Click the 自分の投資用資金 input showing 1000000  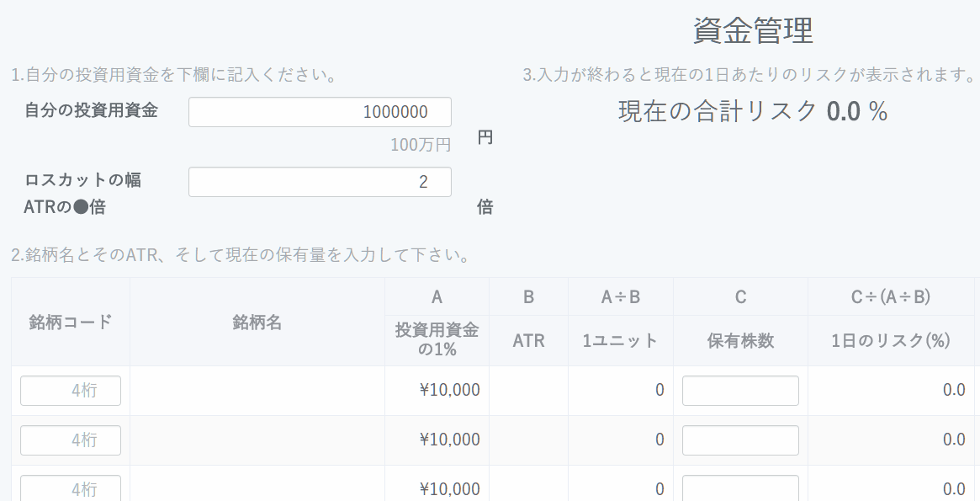point(320,112)
